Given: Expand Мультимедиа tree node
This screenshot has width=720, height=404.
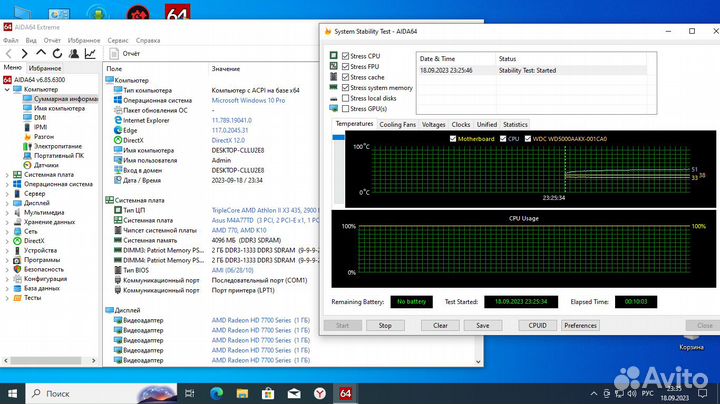Looking at the screenshot, I should [7, 213].
